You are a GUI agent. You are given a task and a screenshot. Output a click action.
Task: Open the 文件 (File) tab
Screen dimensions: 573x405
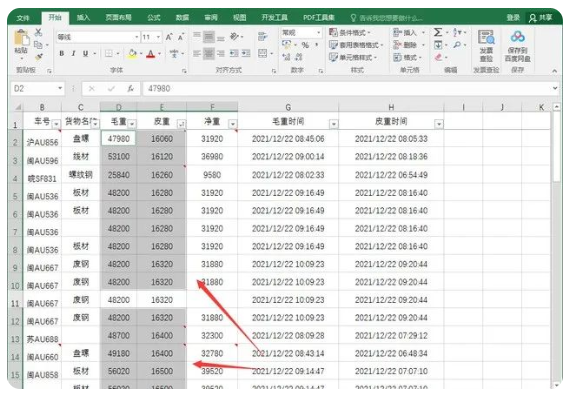click(23, 18)
